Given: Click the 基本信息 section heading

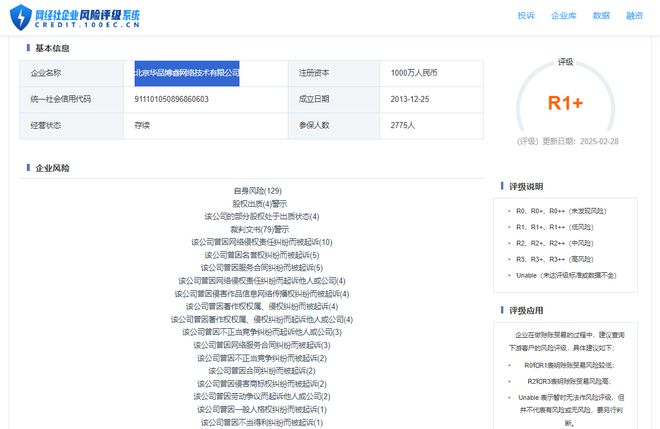Looking at the screenshot, I should [x=52, y=48].
